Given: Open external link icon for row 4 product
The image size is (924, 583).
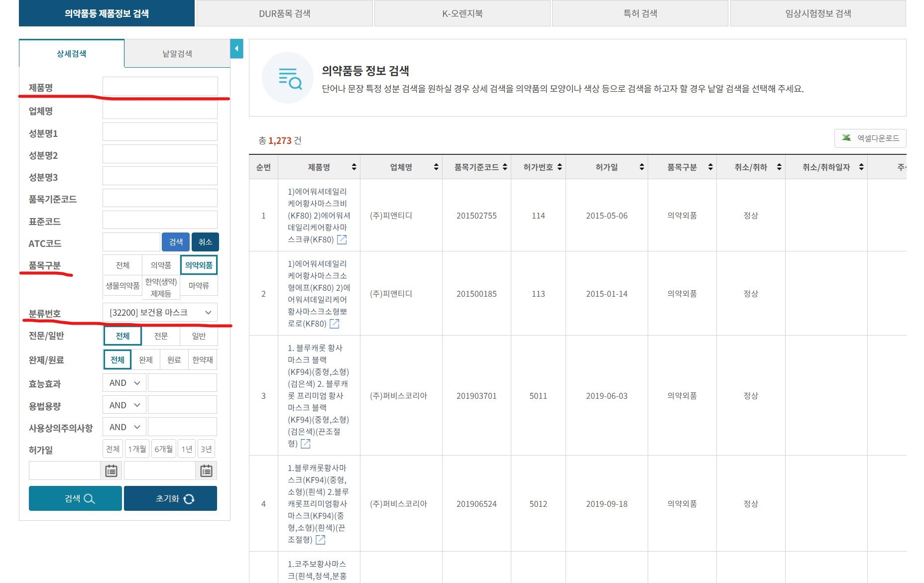Looking at the screenshot, I should (321, 540).
